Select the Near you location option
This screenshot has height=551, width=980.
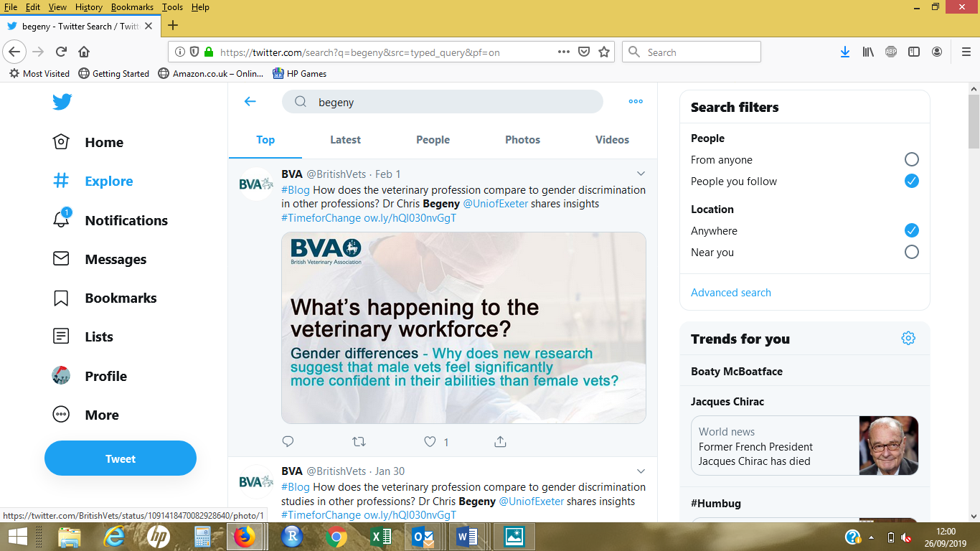(x=911, y=252)
